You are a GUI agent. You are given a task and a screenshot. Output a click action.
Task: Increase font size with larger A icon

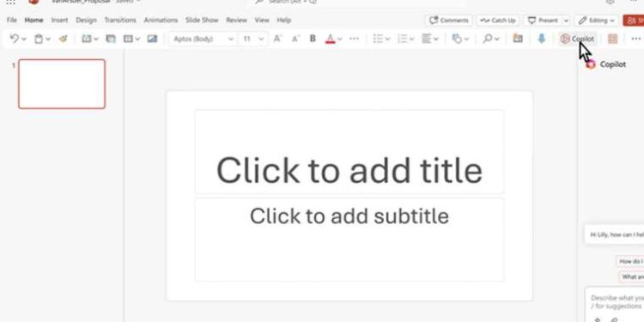click(x=278, y=39)
